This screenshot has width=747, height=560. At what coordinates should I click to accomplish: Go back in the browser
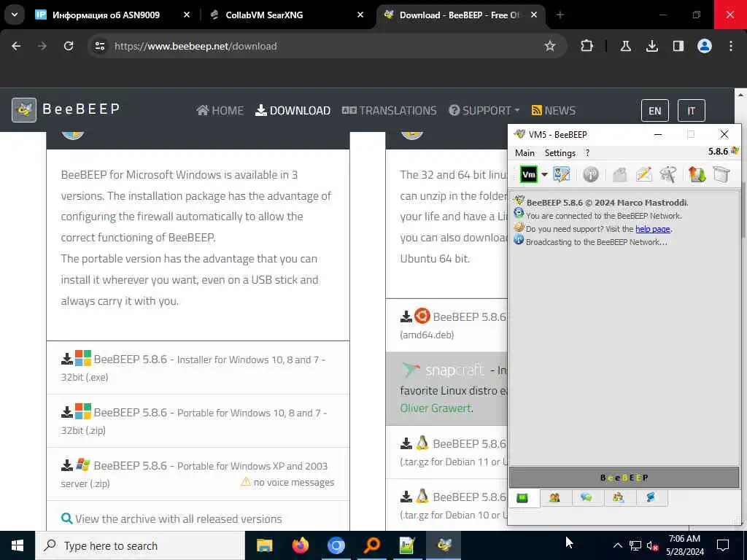coord(16,46)
